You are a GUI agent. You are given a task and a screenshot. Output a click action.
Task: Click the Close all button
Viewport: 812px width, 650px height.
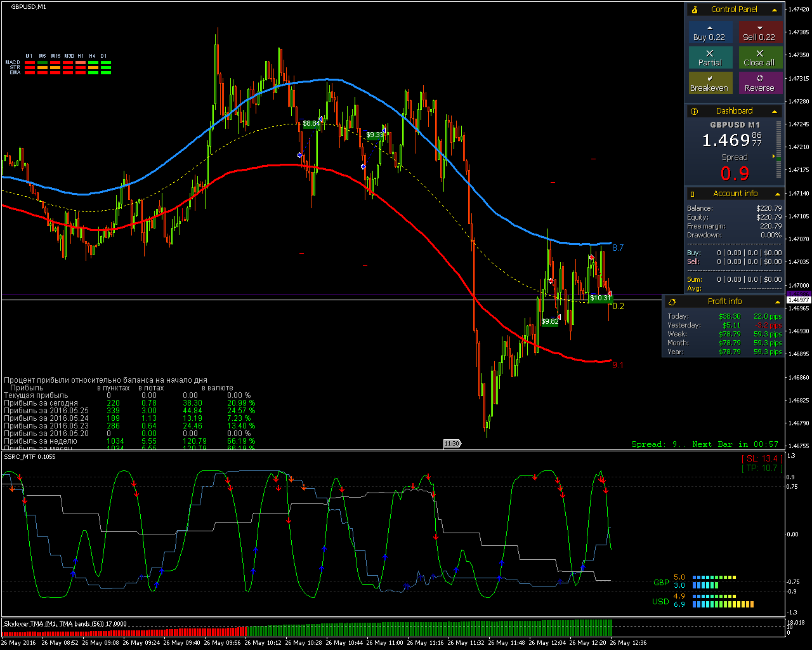pyautogui.click(x=760, y=58)
